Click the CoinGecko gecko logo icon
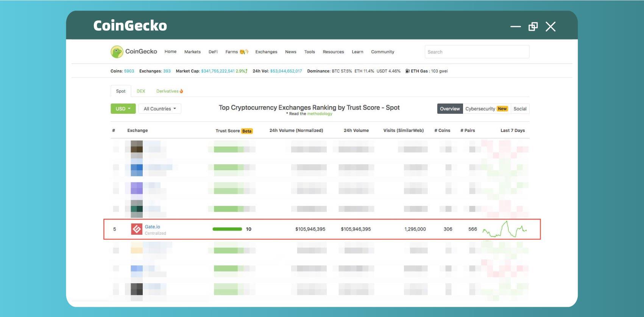This screenshot has height=317, width=644. pos(117,52)
